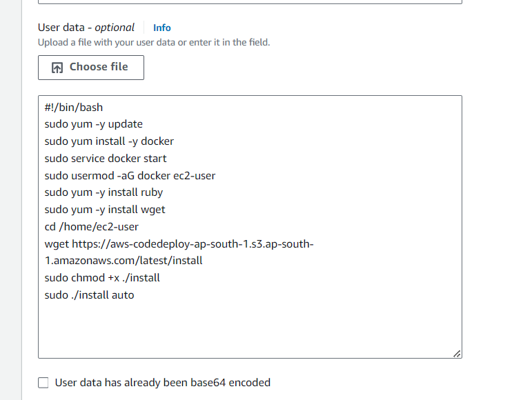This screenshot has height=400, width=532.
Task: Click the upload icon in Choose file
Action: click(57, 68)
